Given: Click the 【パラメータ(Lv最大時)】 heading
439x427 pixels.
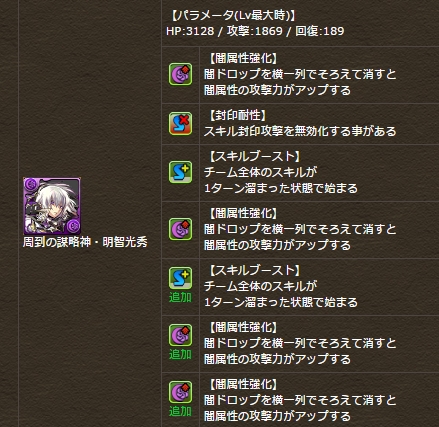Looking at the screenshot, I should [x=233, y=15].
